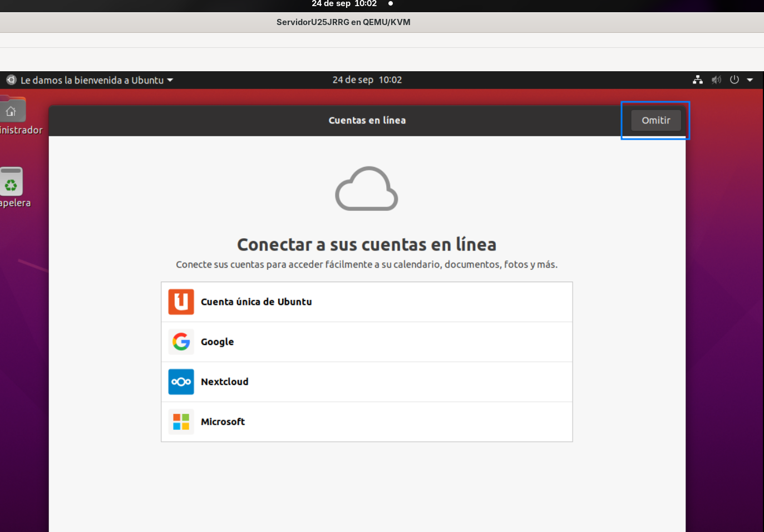The width and height of the screenshot is (764, 532).
Task: Select the Google account option
Action: coord(367,342)
